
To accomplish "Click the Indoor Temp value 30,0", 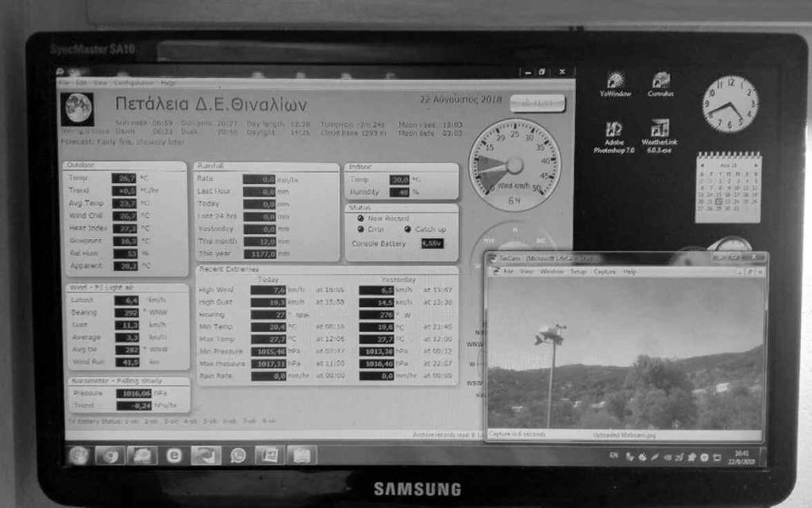I will tap(399, 179).
